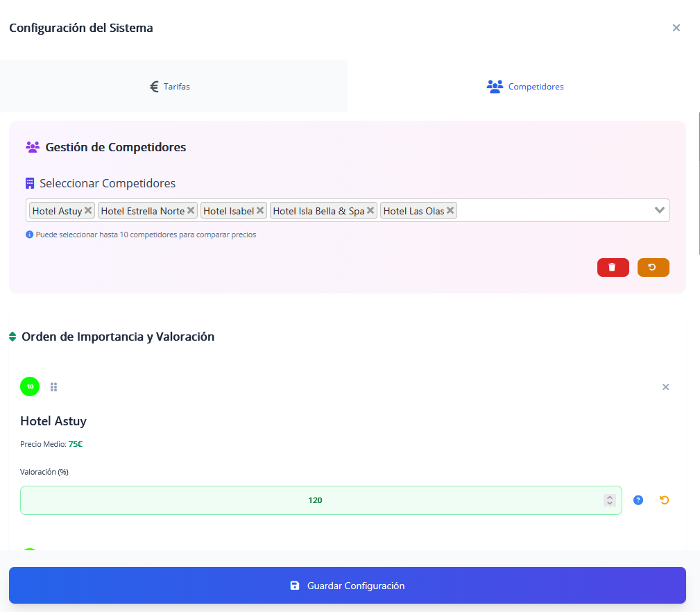The height and width of the screenshot is (612, 700).
Task: Click the Valoración (%) input field showing 120
Action: 315,500
